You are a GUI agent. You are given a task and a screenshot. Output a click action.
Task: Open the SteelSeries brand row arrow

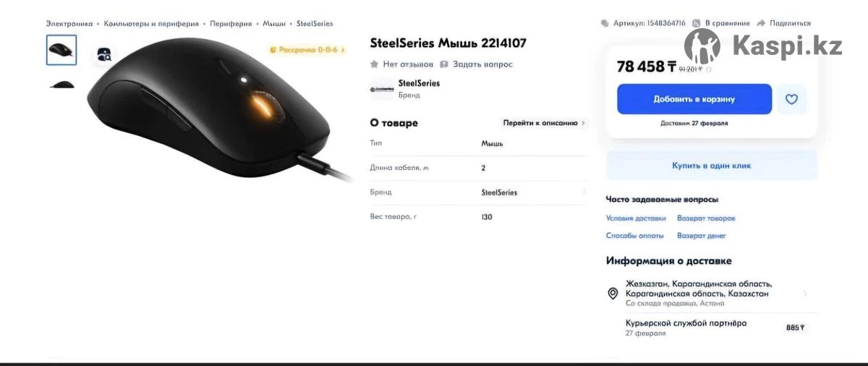[584, 192]
